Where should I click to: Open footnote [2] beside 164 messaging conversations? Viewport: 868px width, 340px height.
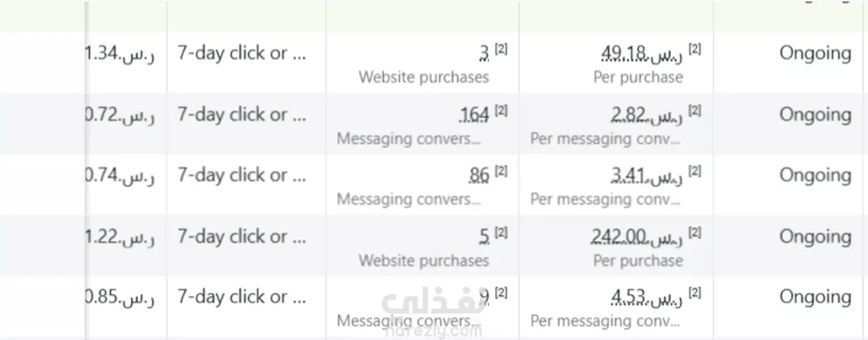point(502,110)
